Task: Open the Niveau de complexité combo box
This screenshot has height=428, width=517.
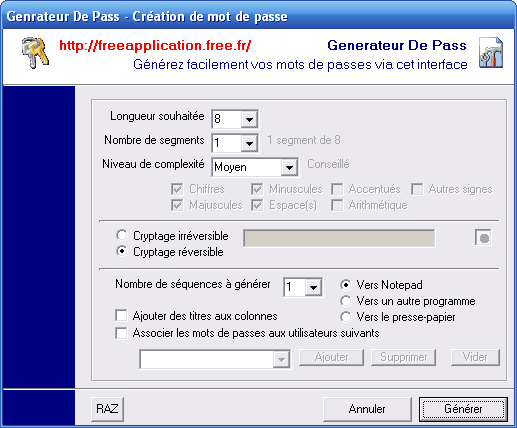Action: coord(289,167)
